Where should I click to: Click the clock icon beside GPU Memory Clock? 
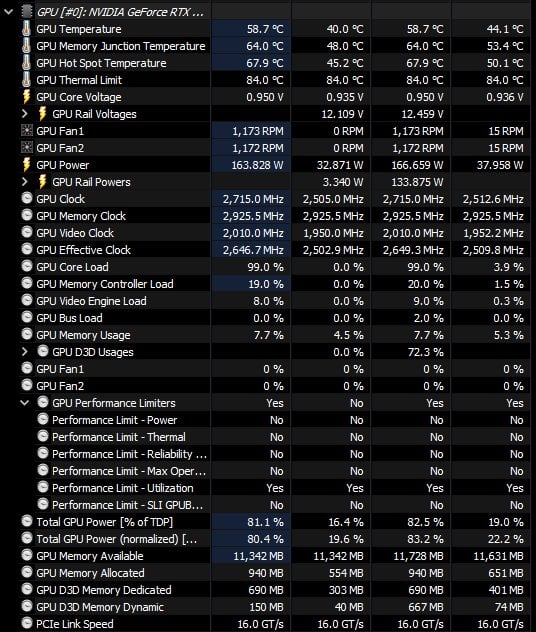(27, 216)
